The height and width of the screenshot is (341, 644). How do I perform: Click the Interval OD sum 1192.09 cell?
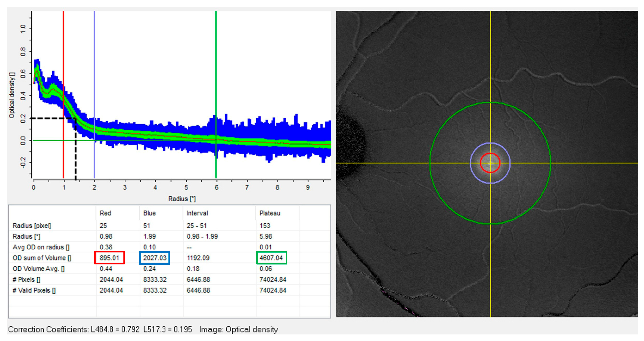pos(198,258)
